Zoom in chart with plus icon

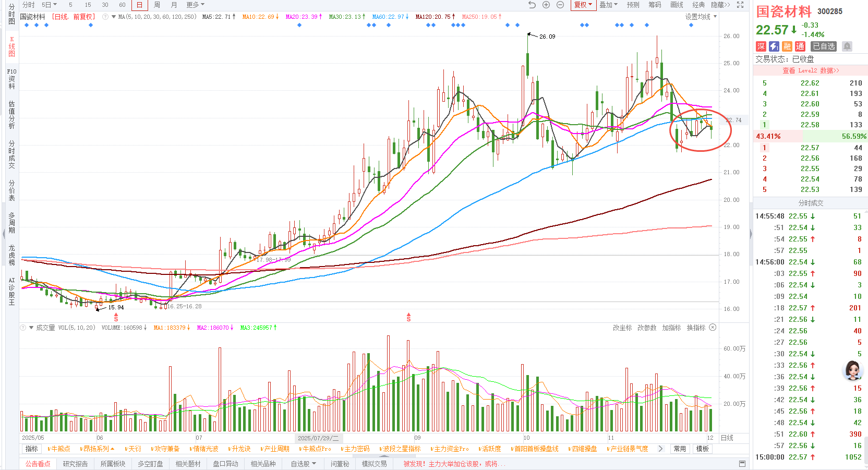(546, 5)
